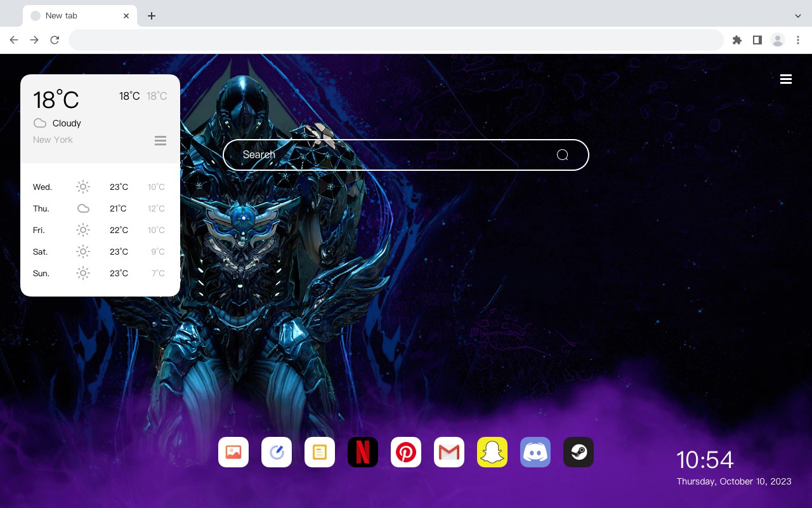Select the Thu. forecast row
Screen dimensions: 812x508
point(100,208)
